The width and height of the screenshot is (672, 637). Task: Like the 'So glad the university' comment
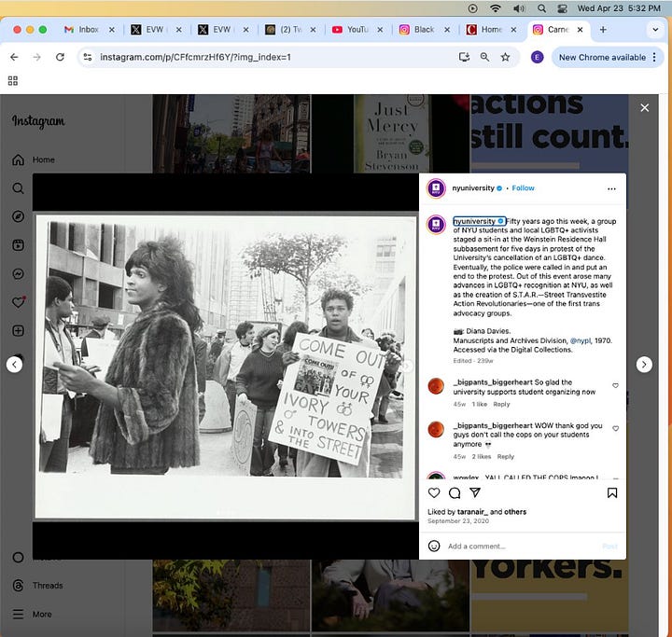(x=615, y=385)
